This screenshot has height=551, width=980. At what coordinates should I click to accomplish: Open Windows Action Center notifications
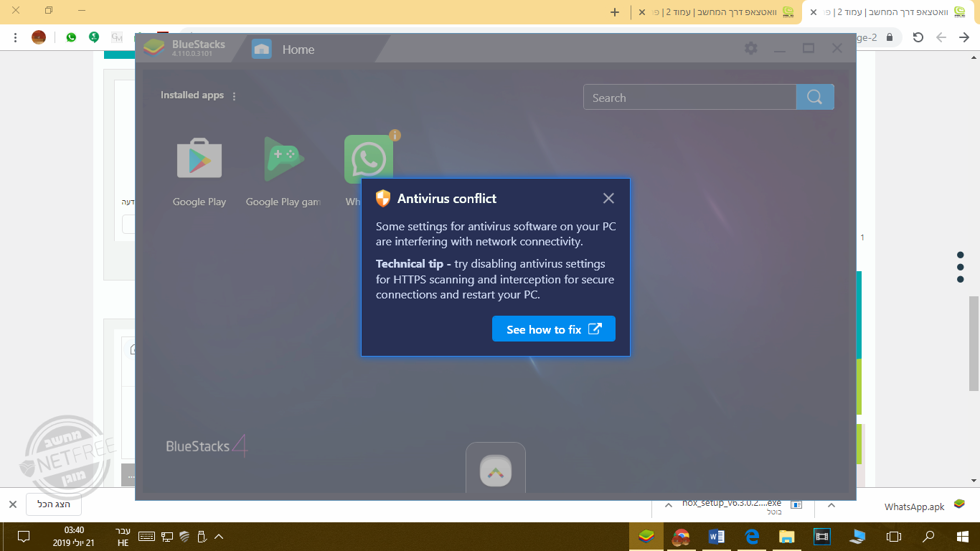(23, 537)
